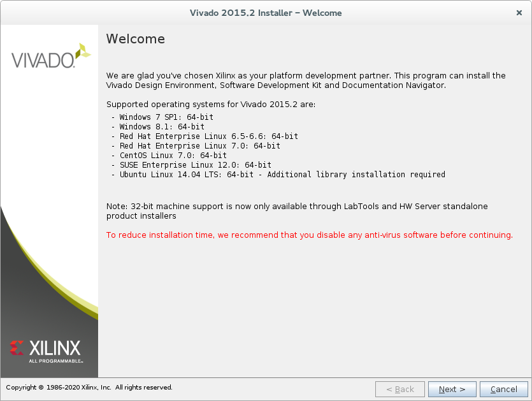The height and width of the screenshot is (401, 532).
Task: Select the Welcome heading text
Action: [x=135, y=39]
